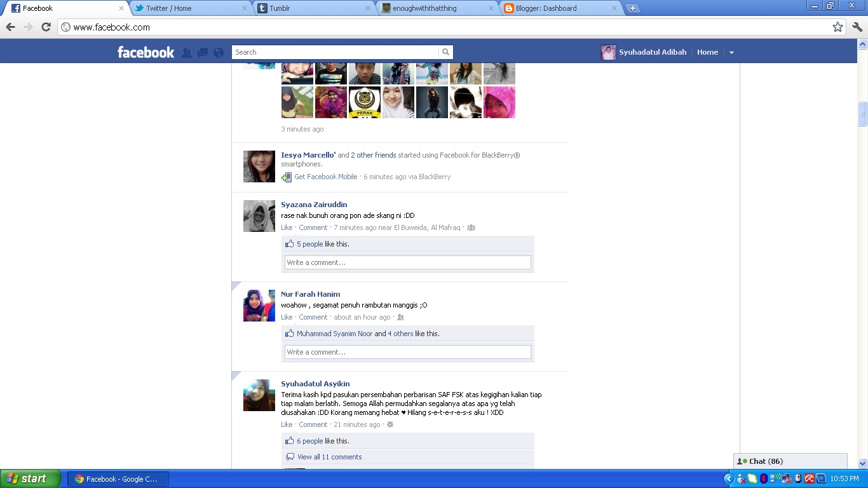868x488 pixels.
Task: Click the audience icon on Nur Farah Hanim's post
Action: [x=400, y=317]
